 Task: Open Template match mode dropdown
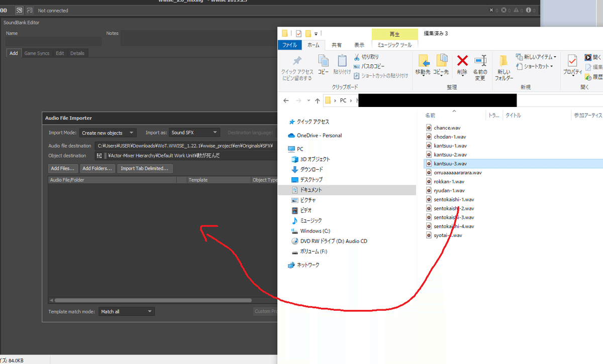pyautogui.click(x=126, y=311)
